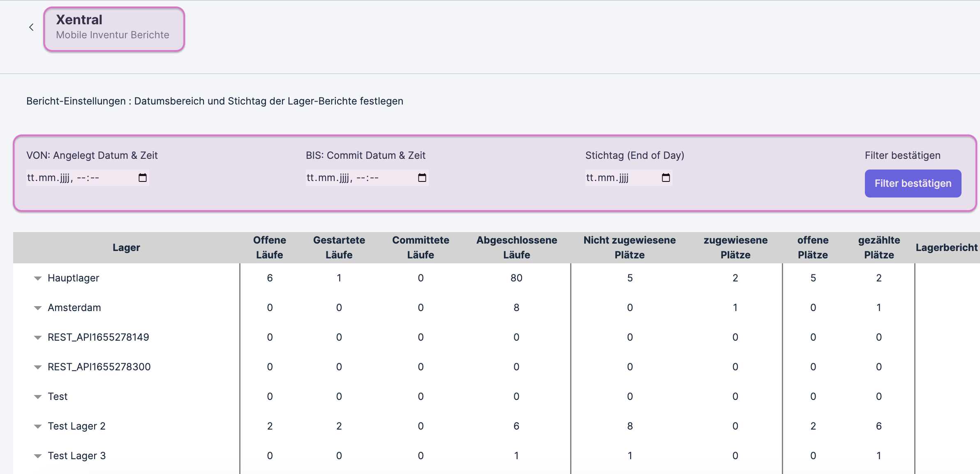Expand the Test Lager 2 row
Image resolution: width=980 pixels, height=474 pixels.
click(x=38, y=427)
